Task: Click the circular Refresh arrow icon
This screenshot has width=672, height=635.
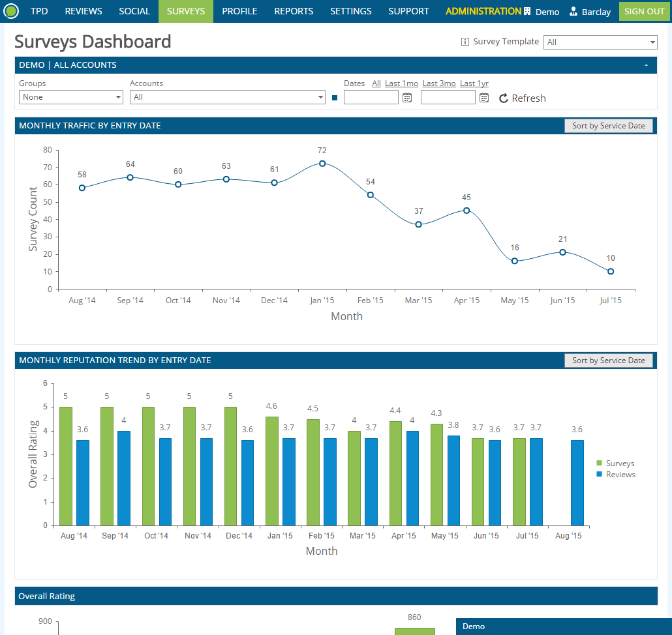Action: 504,98
